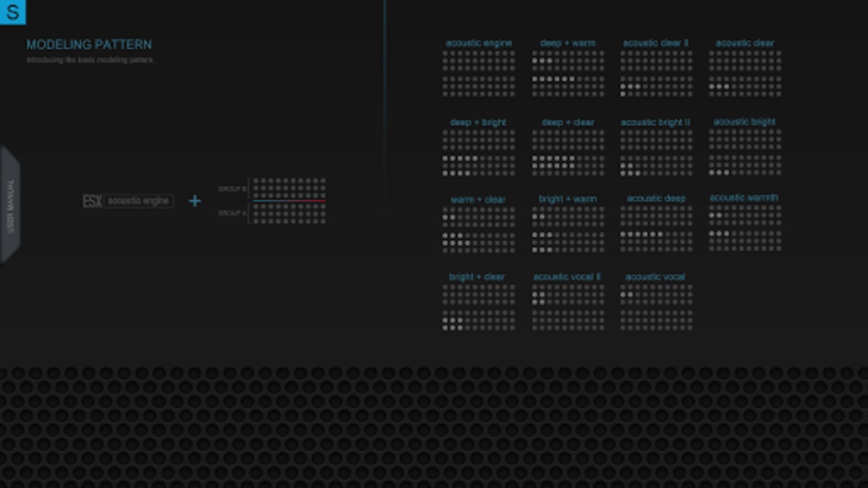
Task: Select the acoustic engine pattern in the pattern grid
Action: 478,68
